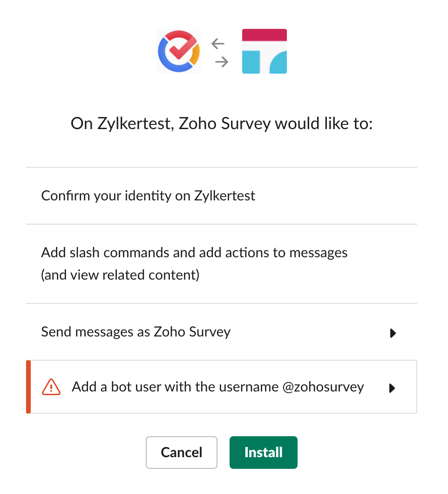Click the Zoho Survey app logo

pos(179,51)
